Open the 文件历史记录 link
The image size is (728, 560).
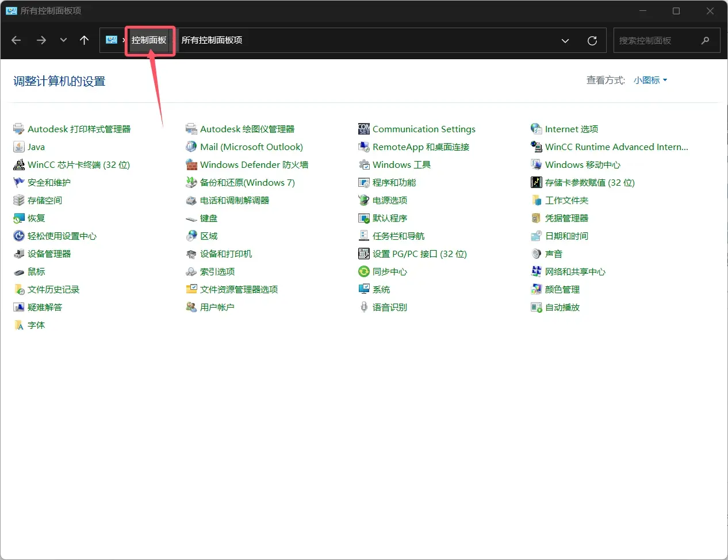pos(53,289)
